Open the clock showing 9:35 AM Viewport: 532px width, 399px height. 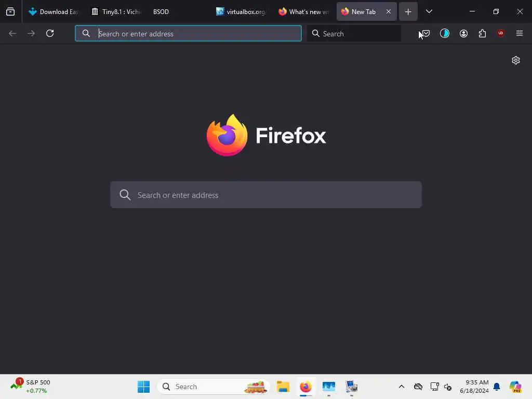[x=474, y=387]
